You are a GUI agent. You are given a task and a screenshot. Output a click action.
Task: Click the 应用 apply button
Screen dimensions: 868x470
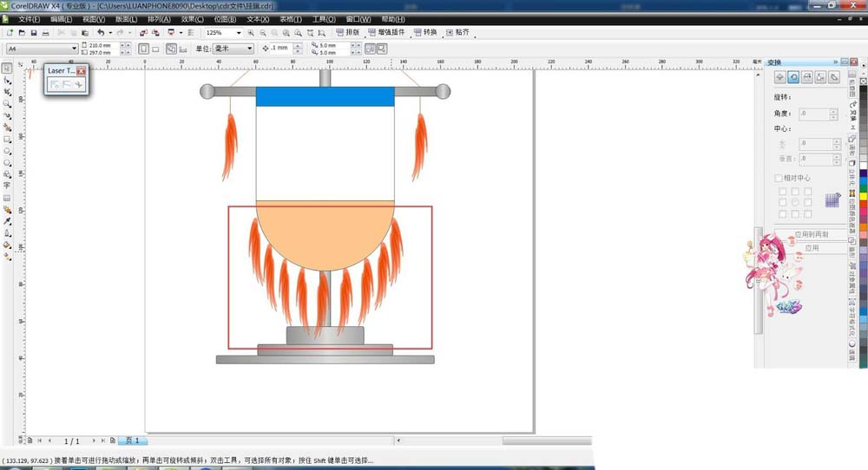(x=812, y=248)
